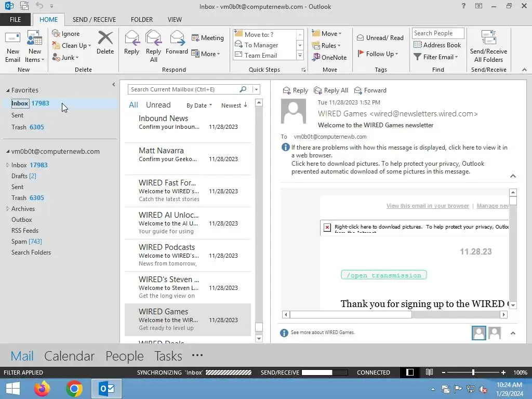Click zoom in plus button

(503, 372)
